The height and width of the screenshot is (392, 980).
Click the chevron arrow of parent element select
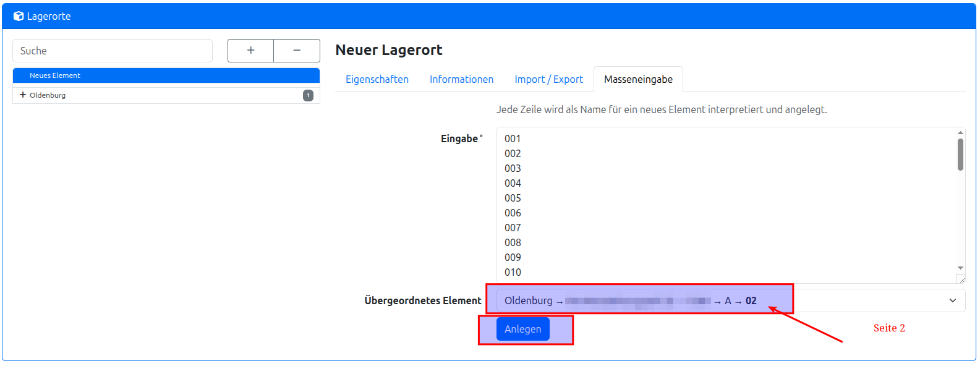coord(953,300)
